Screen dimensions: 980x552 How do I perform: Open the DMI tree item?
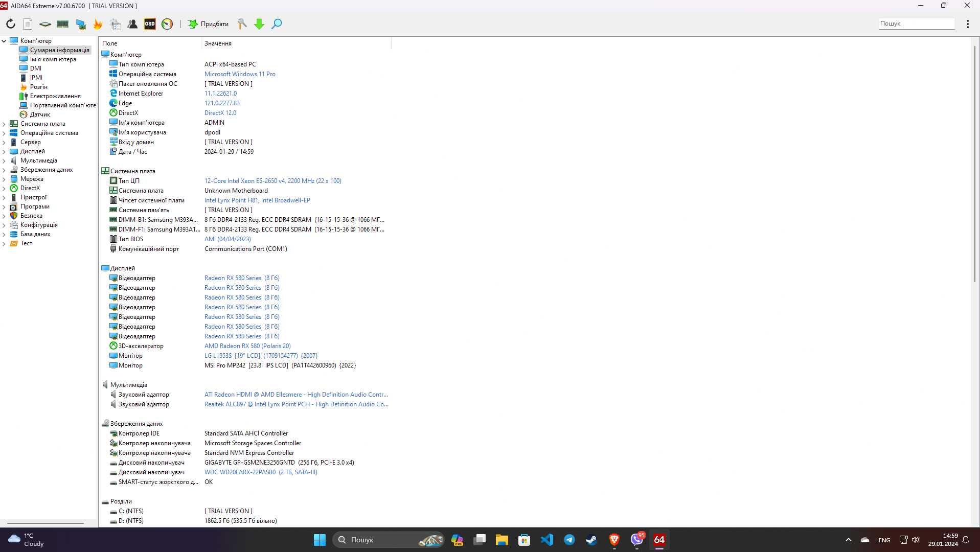(36, 68)
